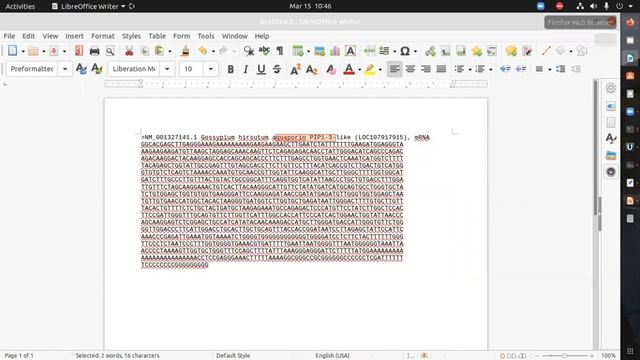Open the Undo history dropdown arrow

click(x=213, y=51)
